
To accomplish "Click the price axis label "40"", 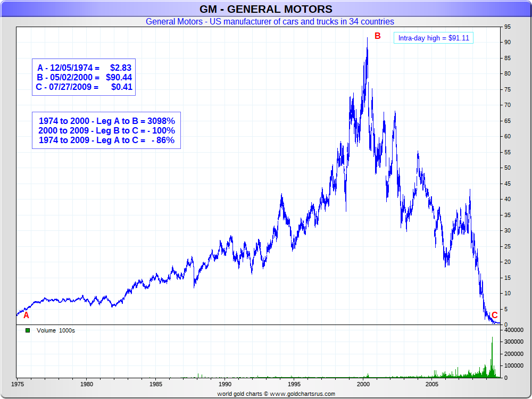I will tap(508, 199).
